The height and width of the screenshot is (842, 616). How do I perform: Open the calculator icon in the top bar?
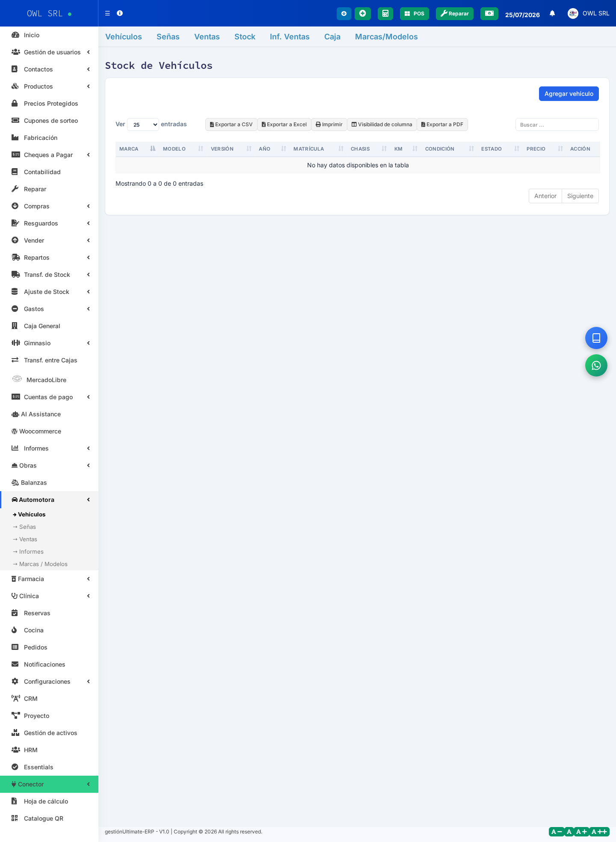[x=385, y=14]
